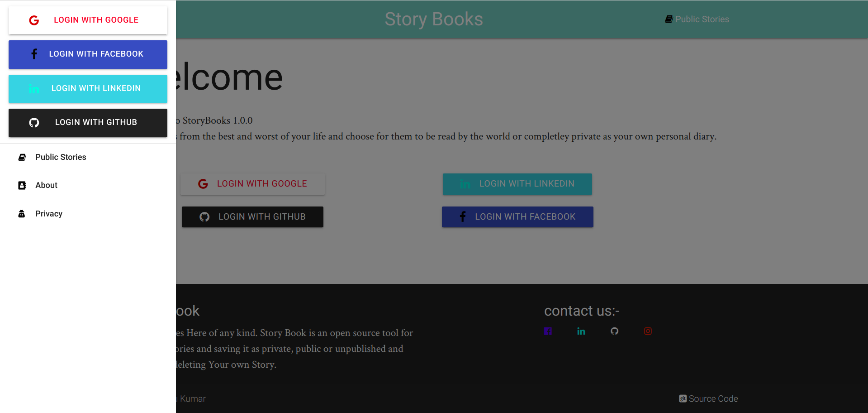Click the Privacy lock icon in sidebar
The height and width of the screenshot is (413, 868).
point(22,214)
